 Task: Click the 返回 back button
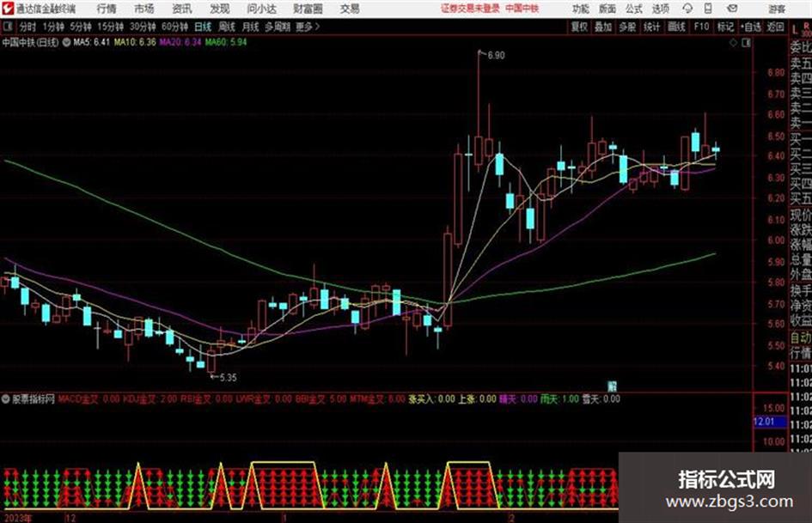[x=775, y=27]
